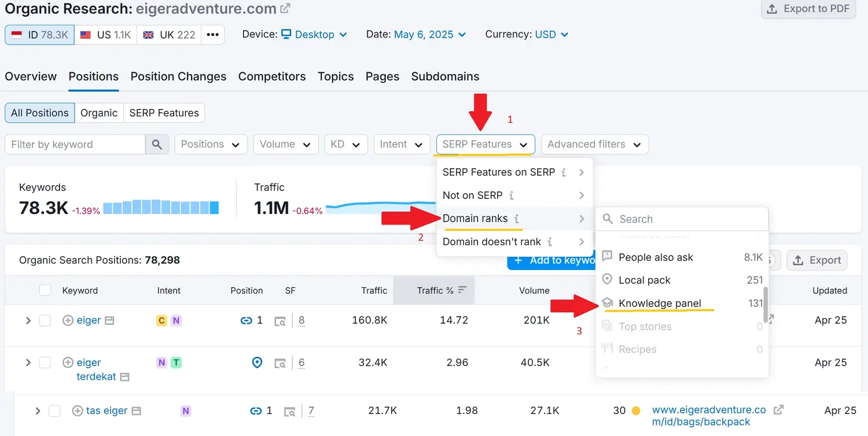
Task: Open the Currency USD dropdown
Action: coord(551,35)
